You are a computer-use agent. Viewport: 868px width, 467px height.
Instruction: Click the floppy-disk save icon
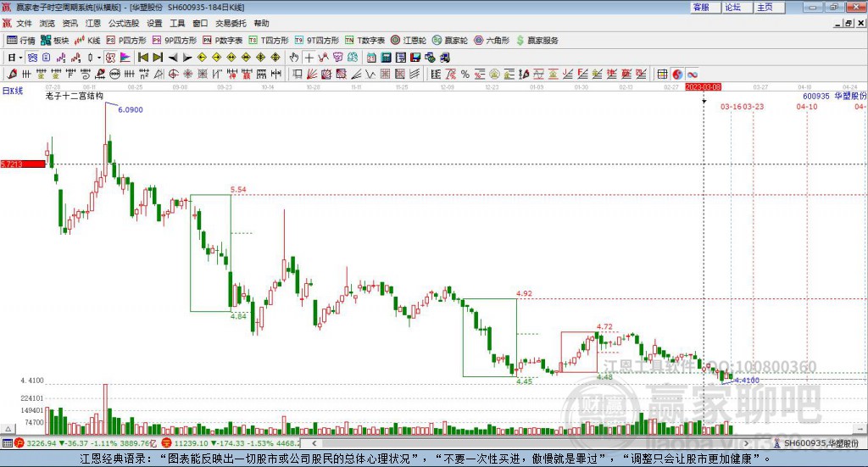point(415,58)
